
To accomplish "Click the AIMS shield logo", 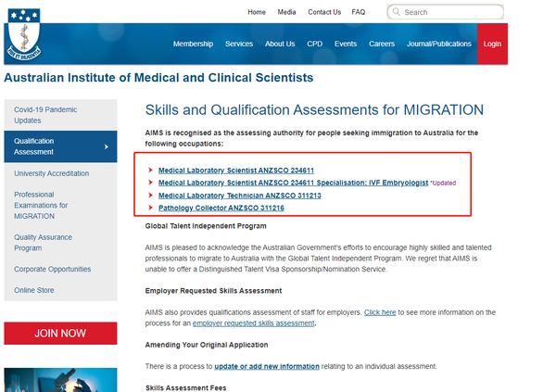I will click(x=24, y=34).
